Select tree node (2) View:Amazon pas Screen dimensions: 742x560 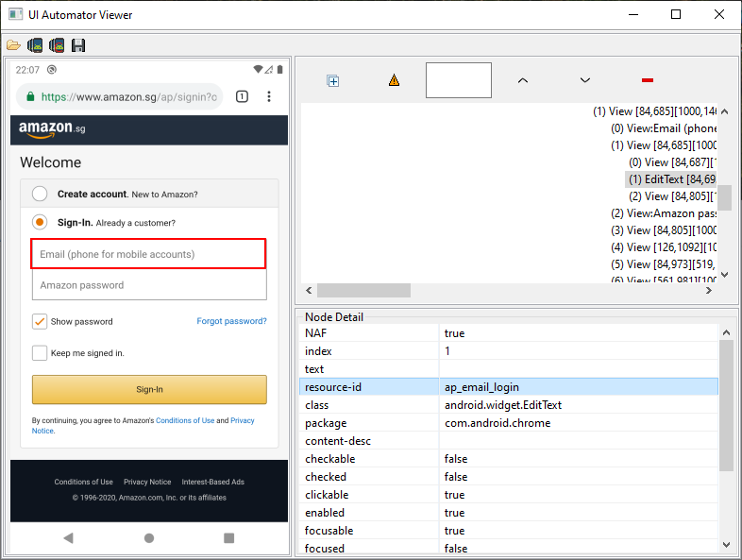coord(664,213)
